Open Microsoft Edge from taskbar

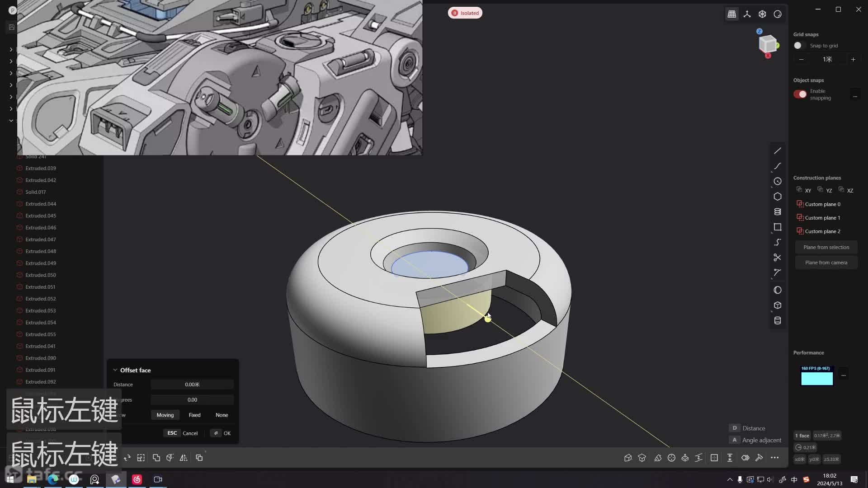(53, 479)
